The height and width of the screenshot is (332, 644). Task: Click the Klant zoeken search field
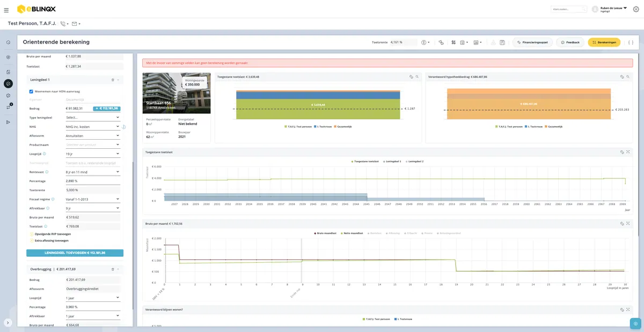point(569,9)
